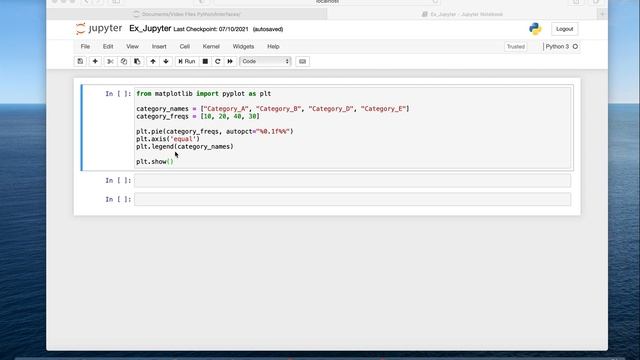Open the Kernel menu
The width and height of the screenshot is (640, 360).
211,47
